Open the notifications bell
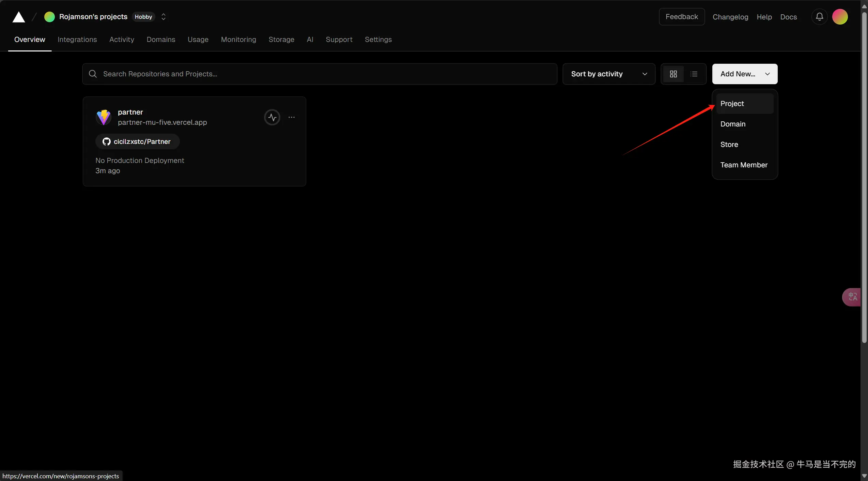This screenshot has width=868, height=481. coord(819,17)
